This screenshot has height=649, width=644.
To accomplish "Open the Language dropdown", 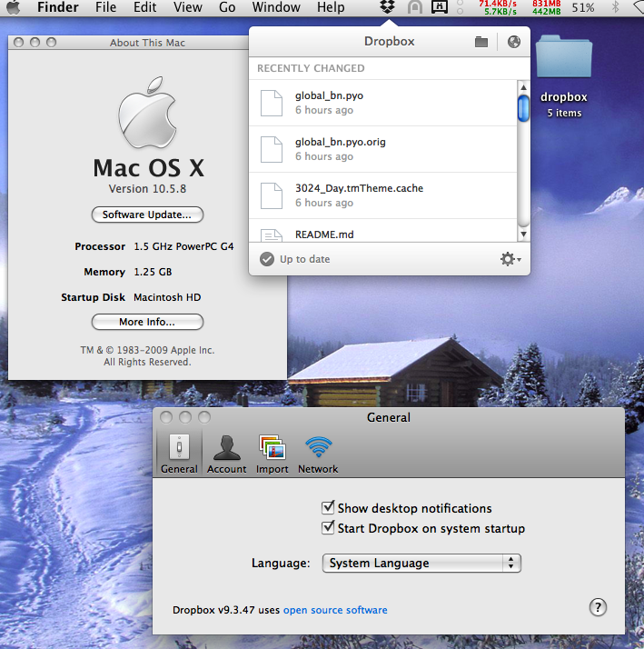I will click(421, 564).
